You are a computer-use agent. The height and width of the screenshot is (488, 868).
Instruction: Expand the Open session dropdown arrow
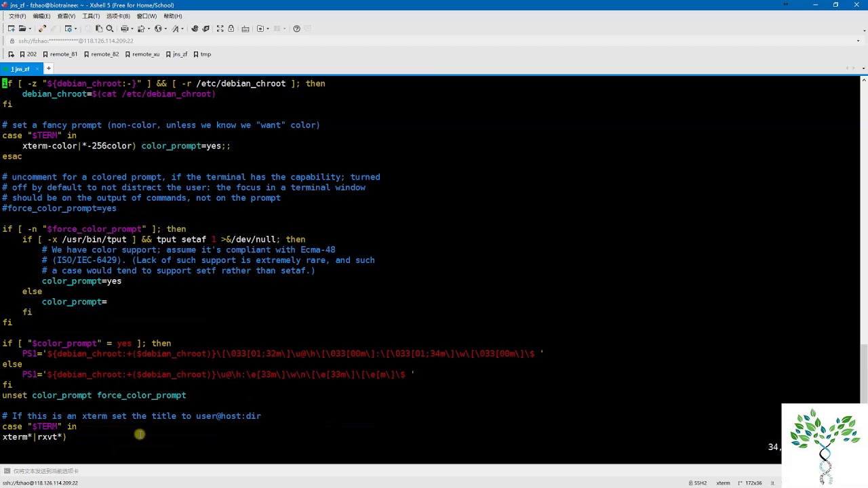[30, 28]
